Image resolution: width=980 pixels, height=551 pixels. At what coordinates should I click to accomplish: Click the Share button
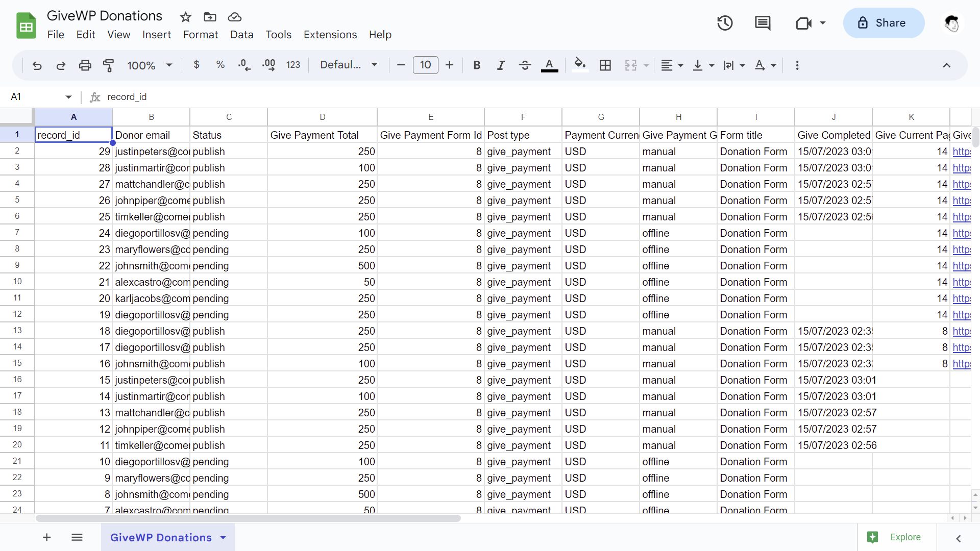tap(884, 23)
